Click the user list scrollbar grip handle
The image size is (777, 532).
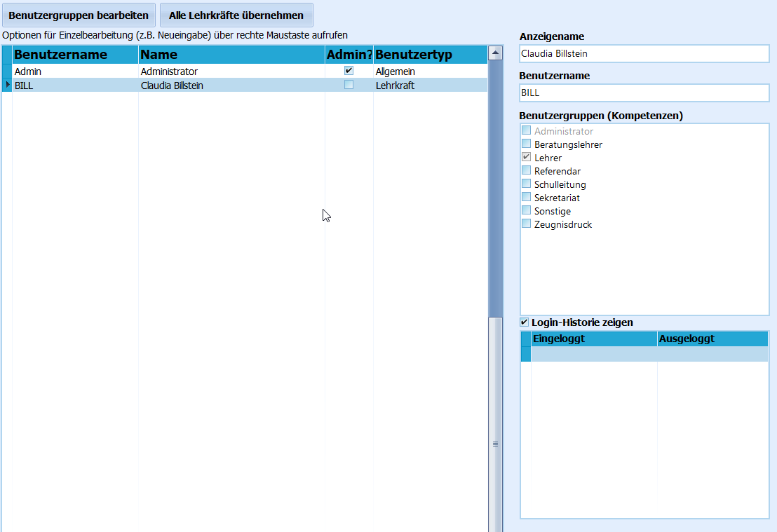pos(495,444)
